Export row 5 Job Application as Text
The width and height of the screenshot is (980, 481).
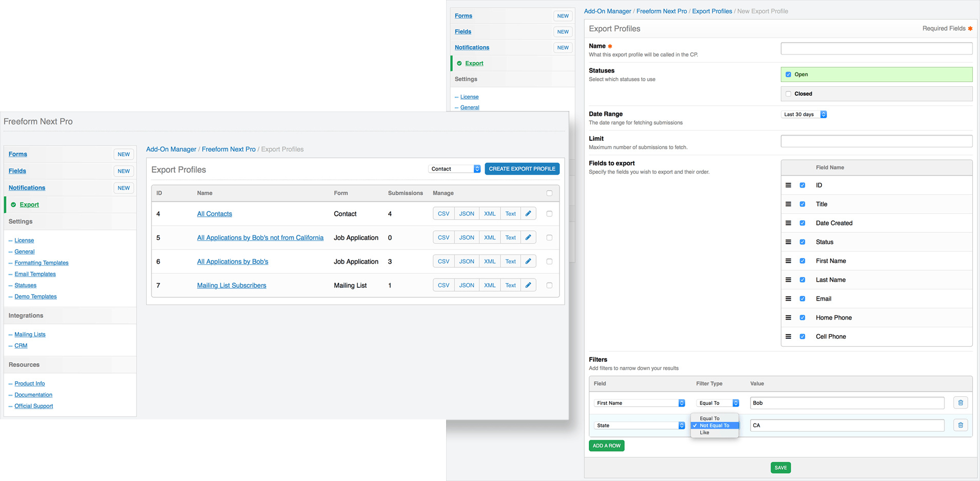(x=510, y=237)
